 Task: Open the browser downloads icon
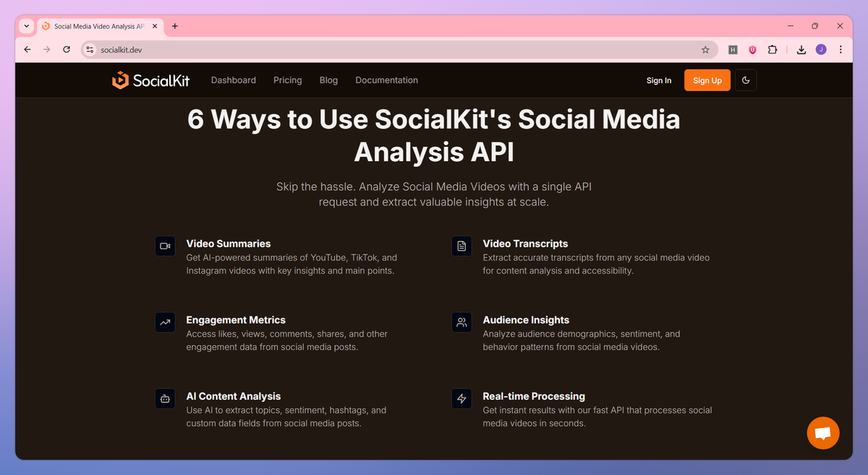801,50
